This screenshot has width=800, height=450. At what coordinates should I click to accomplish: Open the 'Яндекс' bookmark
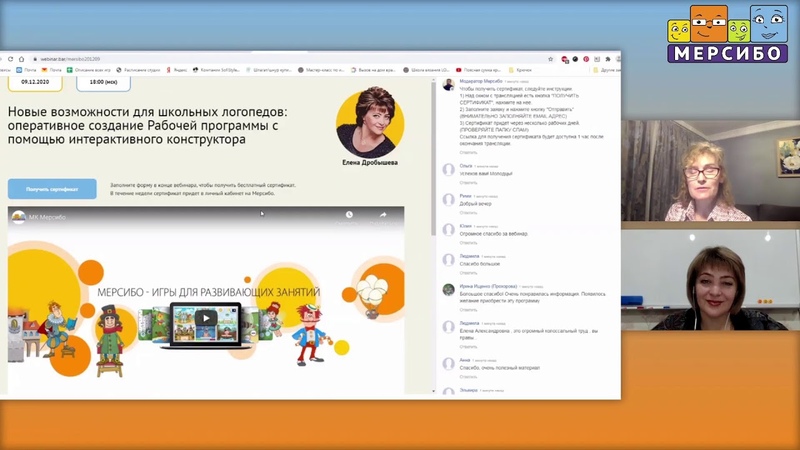(177, 70)
